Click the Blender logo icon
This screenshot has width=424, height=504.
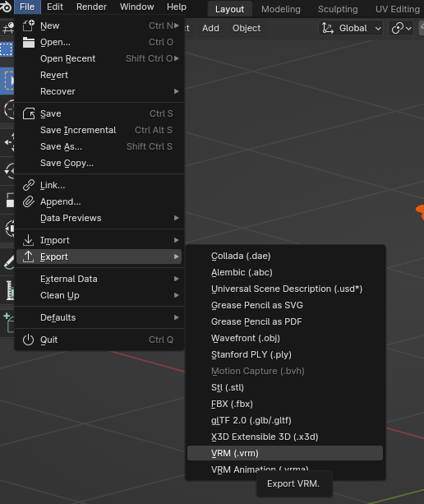point(6,7)
